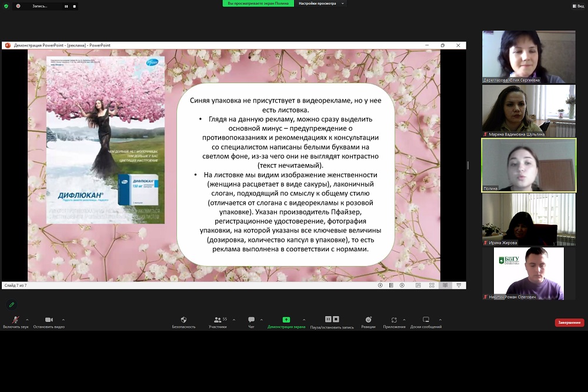This screenshot has height=392, width=588.
Task: Switch to slide sorter grid view
Action: (432, 285)
